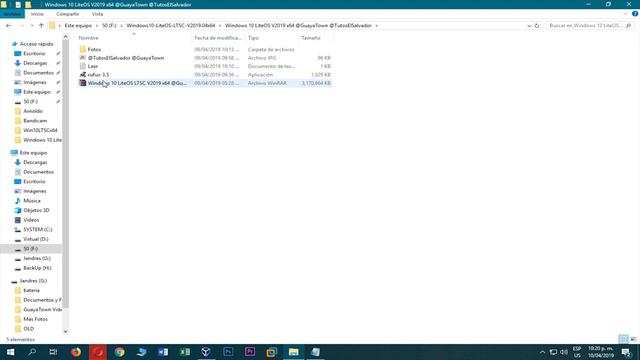
Task: Launch Firefox from taskbar
Action: coord(76,352)
